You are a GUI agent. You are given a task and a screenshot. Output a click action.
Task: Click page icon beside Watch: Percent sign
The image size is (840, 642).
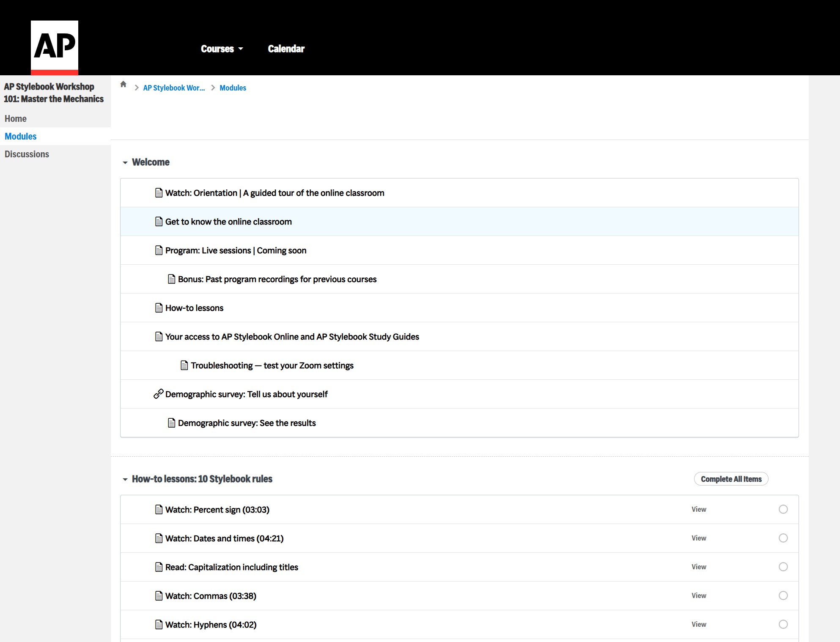coord(159,510)
